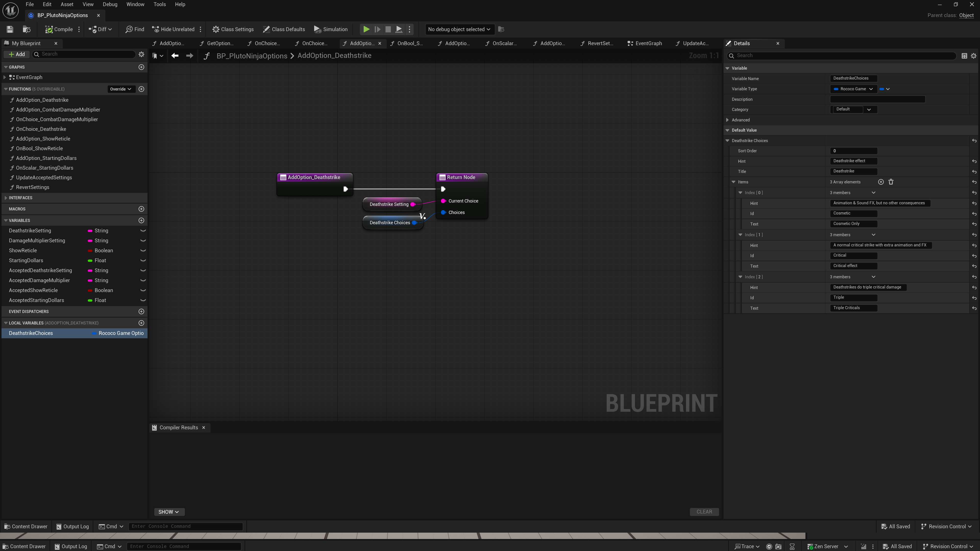980x551 pixels.
Task: Add a new variable with plus icon
Action: 141,221
